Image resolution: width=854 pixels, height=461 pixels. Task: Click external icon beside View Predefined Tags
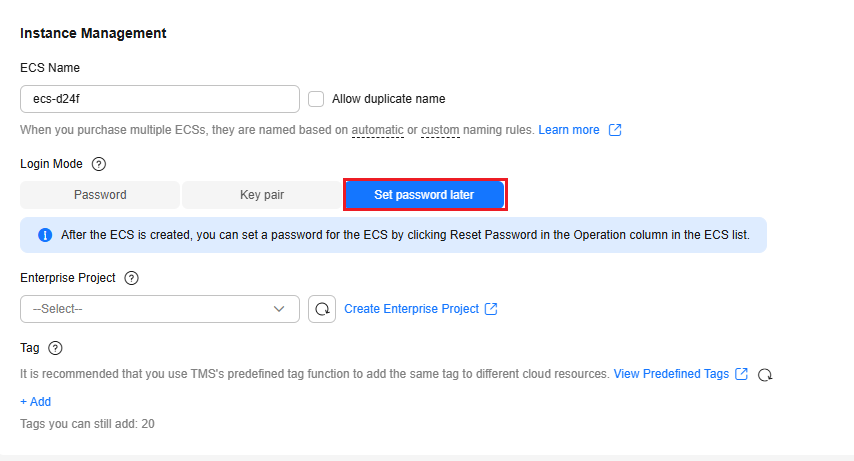click(x=741, y=374)
